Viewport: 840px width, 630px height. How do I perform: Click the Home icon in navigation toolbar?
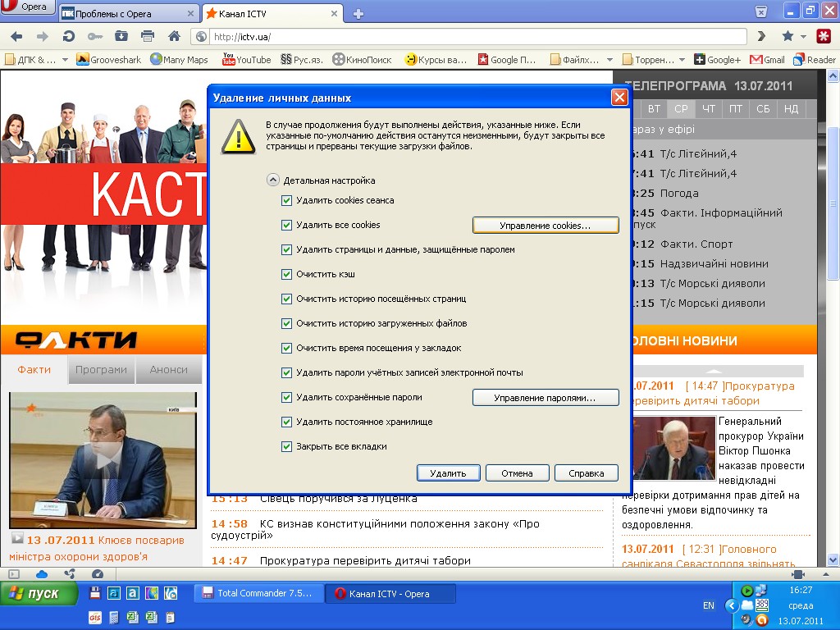tap(174, 36)
